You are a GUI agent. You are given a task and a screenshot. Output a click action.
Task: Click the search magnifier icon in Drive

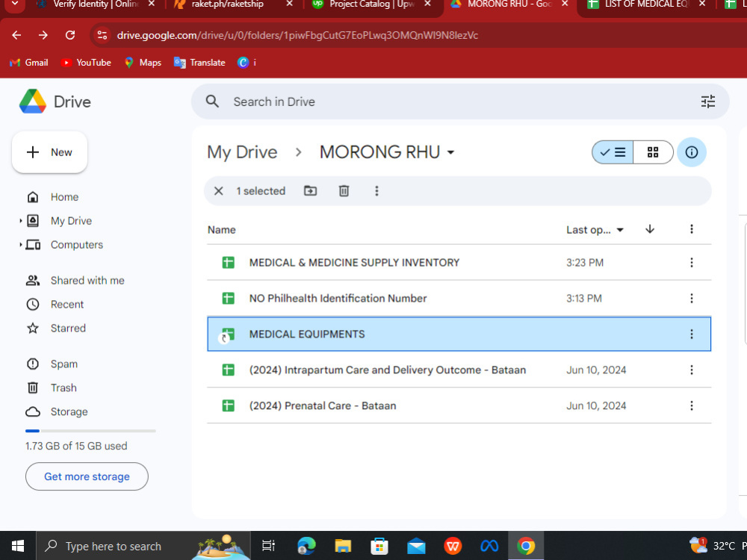(x=212, y=102)
